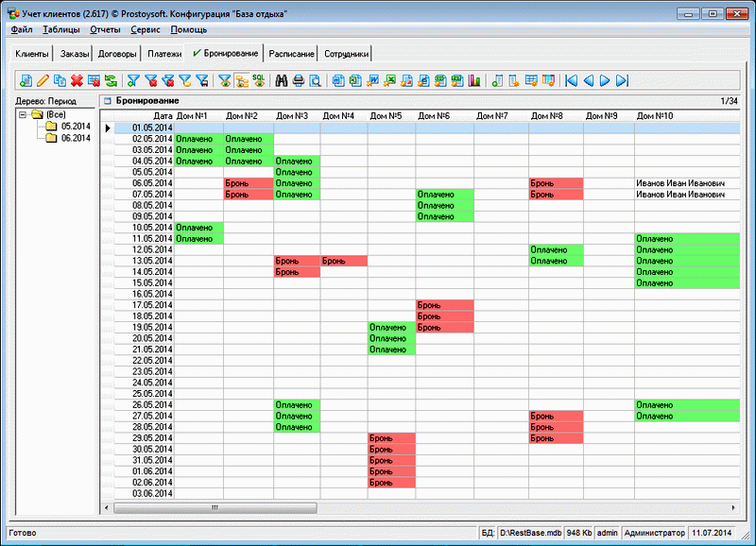Go to first record arrow icon
This screenshot has height=546, width=756.
pos(571,81)
